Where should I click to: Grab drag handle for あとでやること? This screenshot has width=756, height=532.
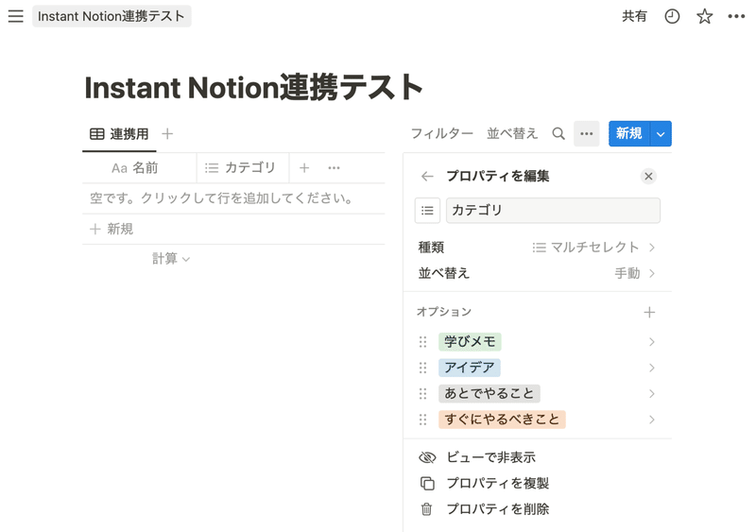pyautogui.click(x=422, y=394)
